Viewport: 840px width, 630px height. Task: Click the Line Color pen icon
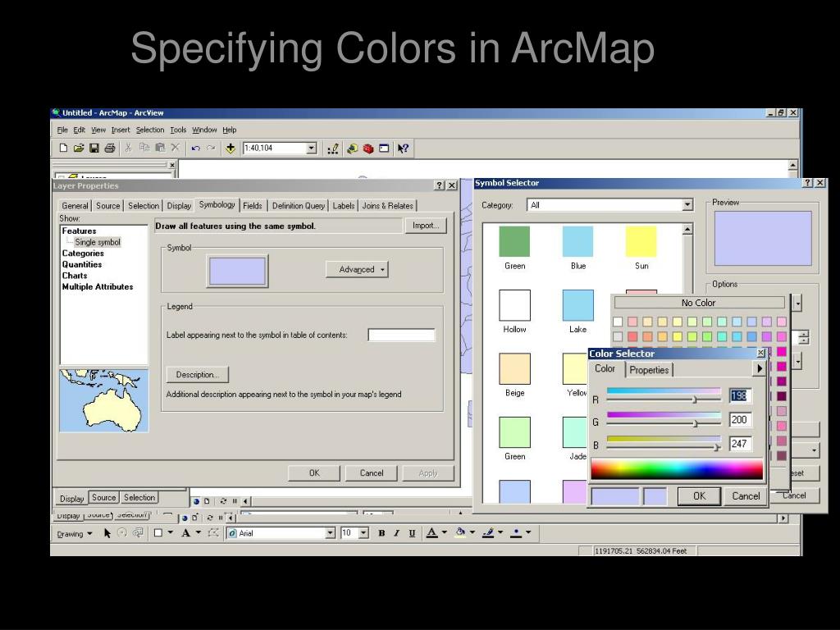(x=487, y=533)
